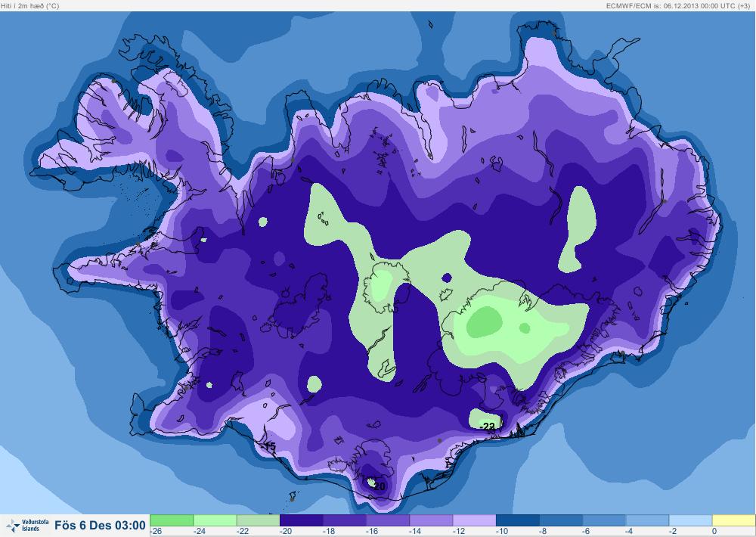Click the darkest purple legend swatch between -20 and -18
The width and height of the screenshot is (756, 537).
tap(302, 520)
